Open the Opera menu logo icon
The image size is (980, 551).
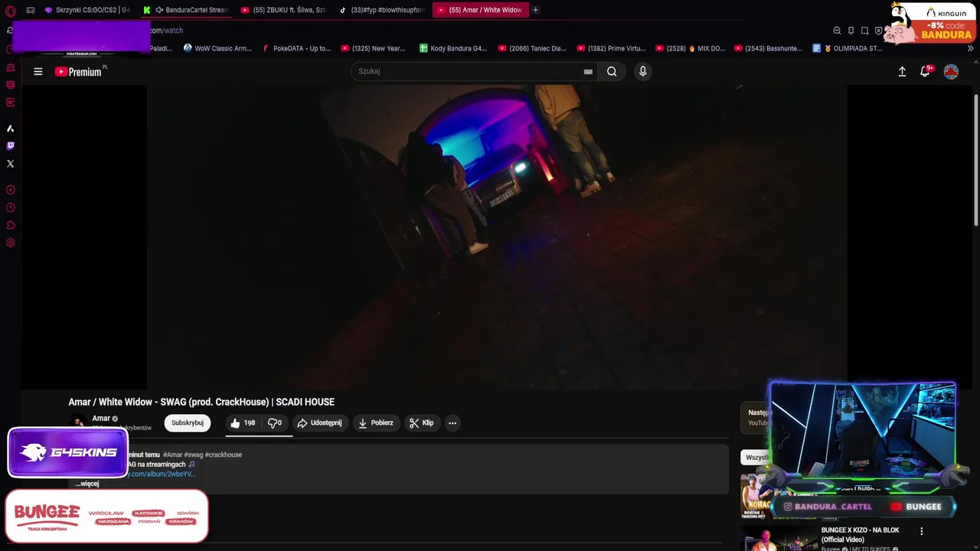click(x=10, y=11)
